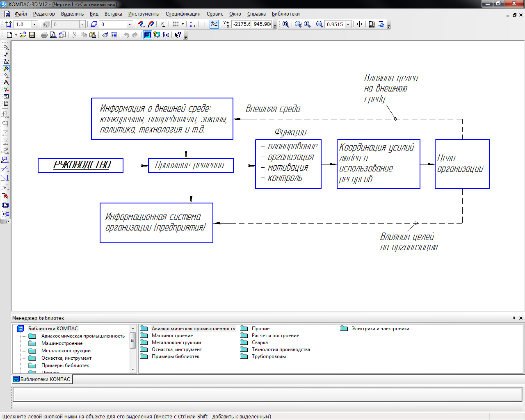
Task: Pin the Library Manager panel
Action: 514,318
